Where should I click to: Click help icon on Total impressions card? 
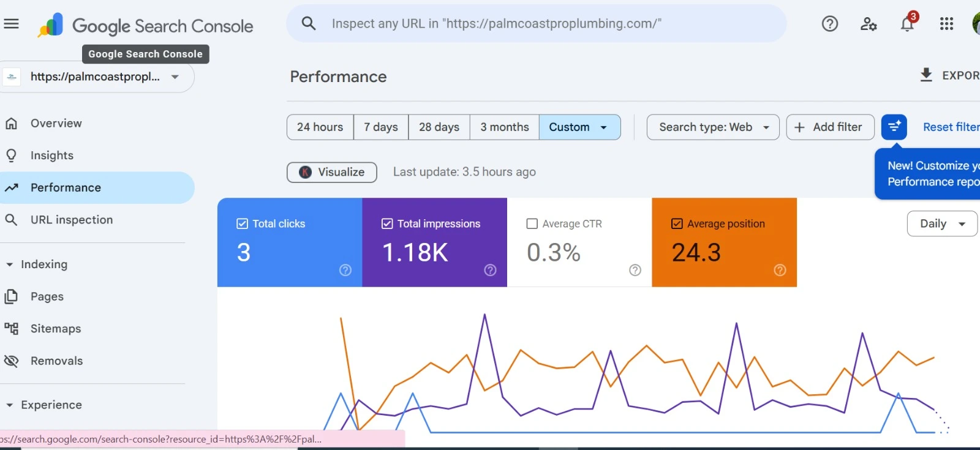click(490, 270)
